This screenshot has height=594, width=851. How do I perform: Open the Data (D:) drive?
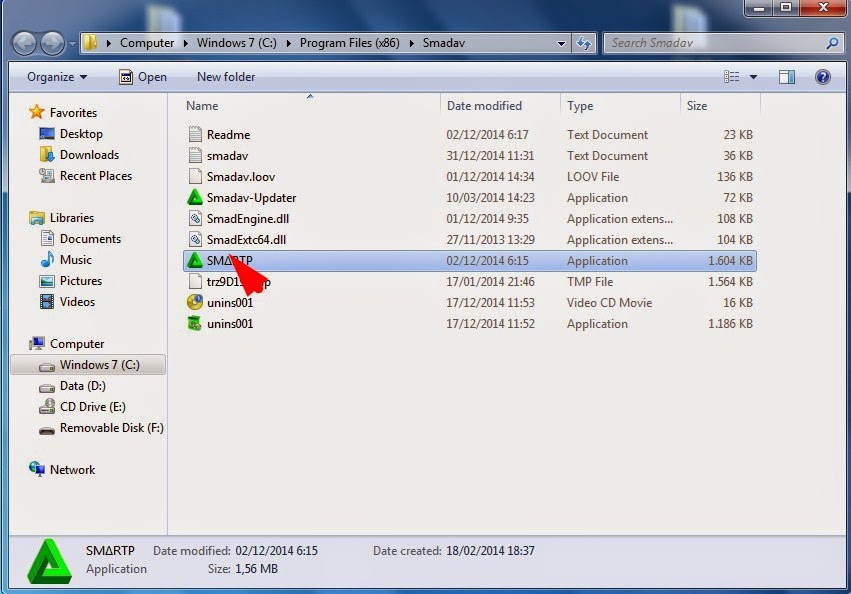[x=82, y=386]
